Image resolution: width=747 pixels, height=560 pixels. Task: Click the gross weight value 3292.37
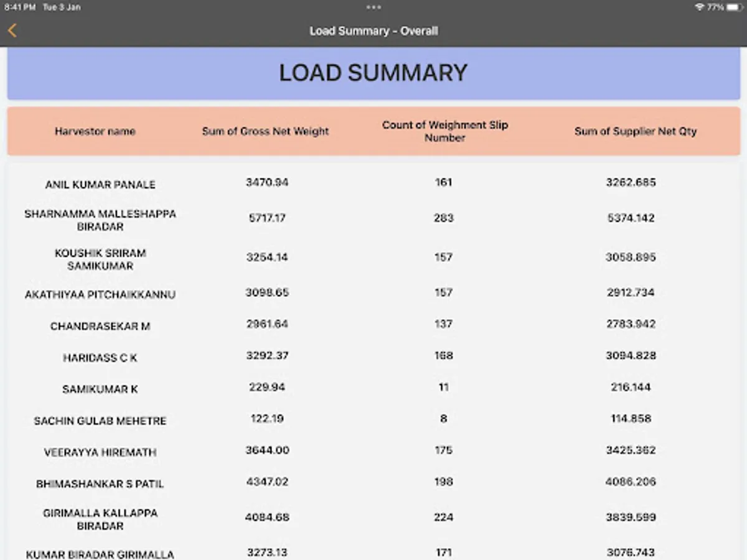[267, 356]
